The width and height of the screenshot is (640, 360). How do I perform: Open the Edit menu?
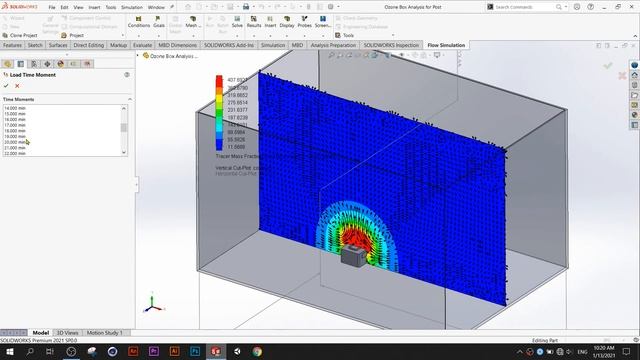pyautogui.click(x=64, y=7)
